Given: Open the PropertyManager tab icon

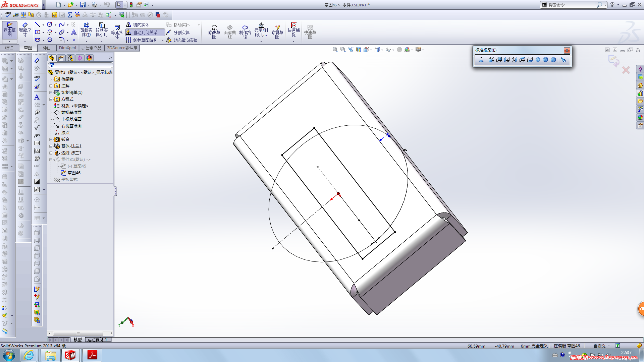Looking at the screenshot, I should 61,58.
